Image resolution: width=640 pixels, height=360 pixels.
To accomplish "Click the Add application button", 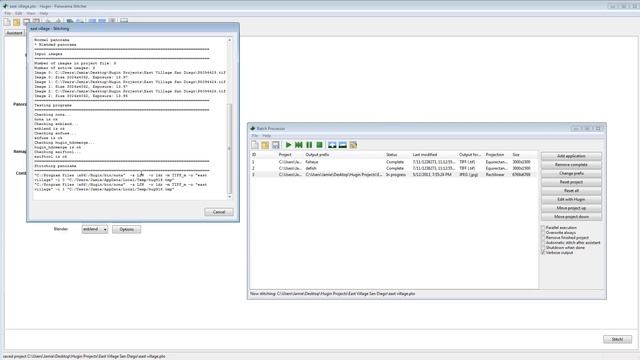I will tap(571, 156).
